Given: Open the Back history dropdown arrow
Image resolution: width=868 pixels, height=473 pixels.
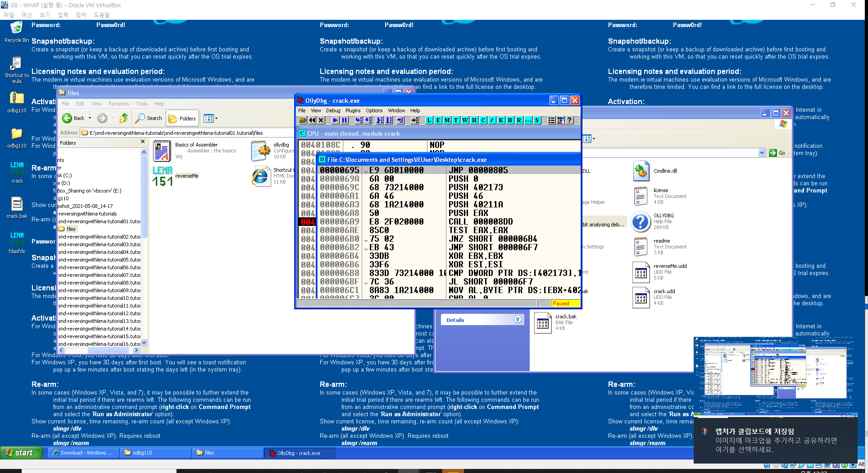Looking at the screenshot, I should coord(90,118).
